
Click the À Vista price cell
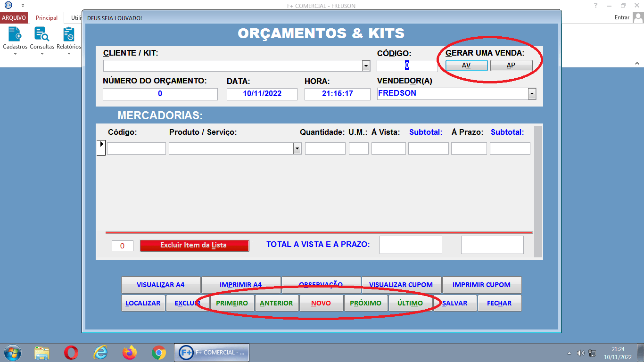(x=388, y=148)
